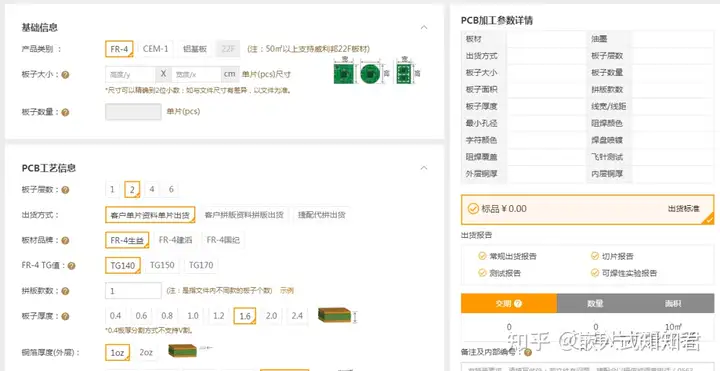Collapse the PCB工艺信息 section
Screen dimensions: 720x371
point(424,168)
